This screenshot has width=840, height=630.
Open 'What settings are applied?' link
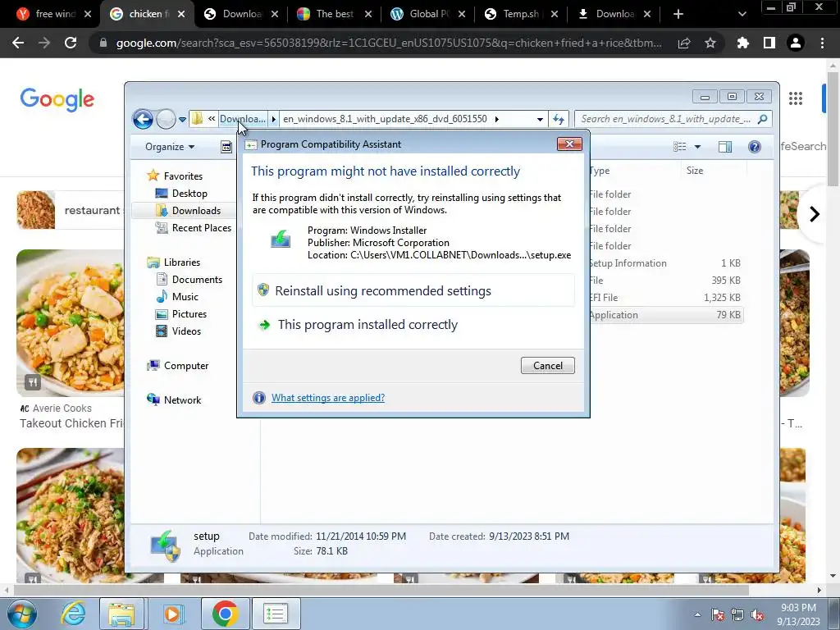(328, 398)
